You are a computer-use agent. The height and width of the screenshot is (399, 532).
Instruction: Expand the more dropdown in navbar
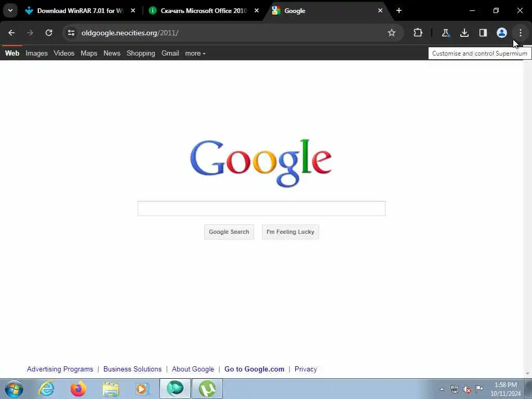coord(195,54)
